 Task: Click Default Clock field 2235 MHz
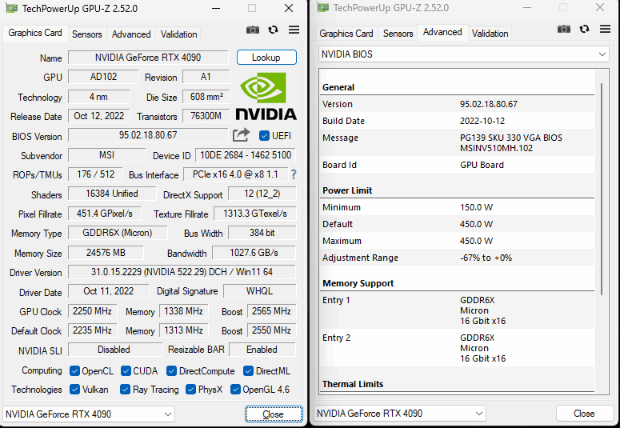click(92, 330)
